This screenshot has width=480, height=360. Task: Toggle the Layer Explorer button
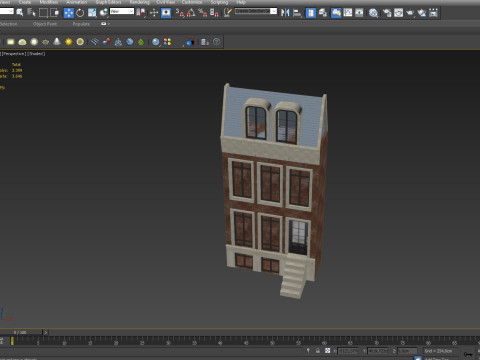tap(322, 13)
